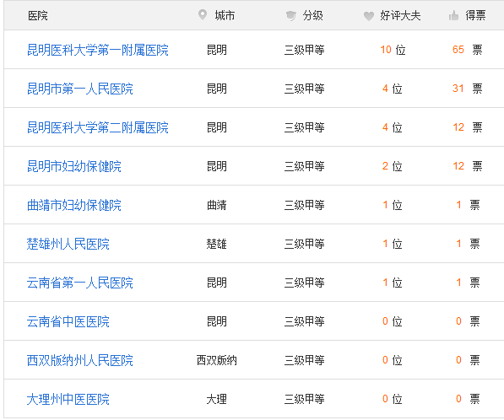Screen dimensions: 504x420
Task: Open 昆明医科大学第二附属医院 hospital link
Action: click(x=98, y=127)
